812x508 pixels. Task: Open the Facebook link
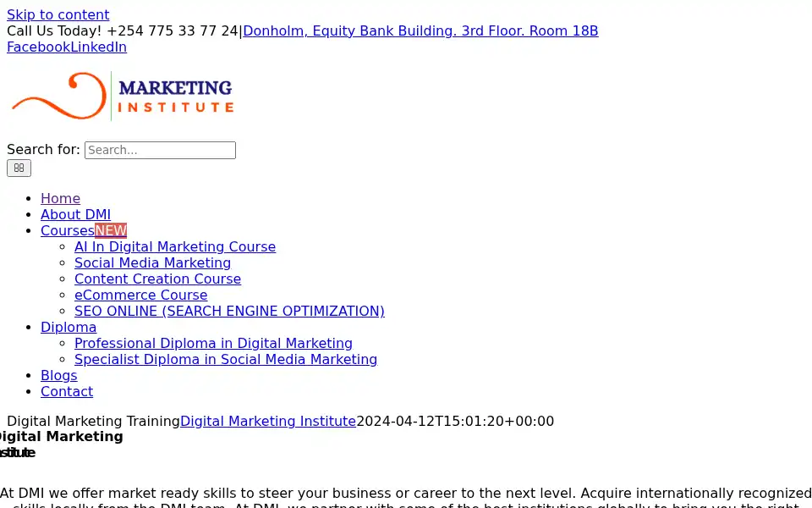(x=38, y=47)
